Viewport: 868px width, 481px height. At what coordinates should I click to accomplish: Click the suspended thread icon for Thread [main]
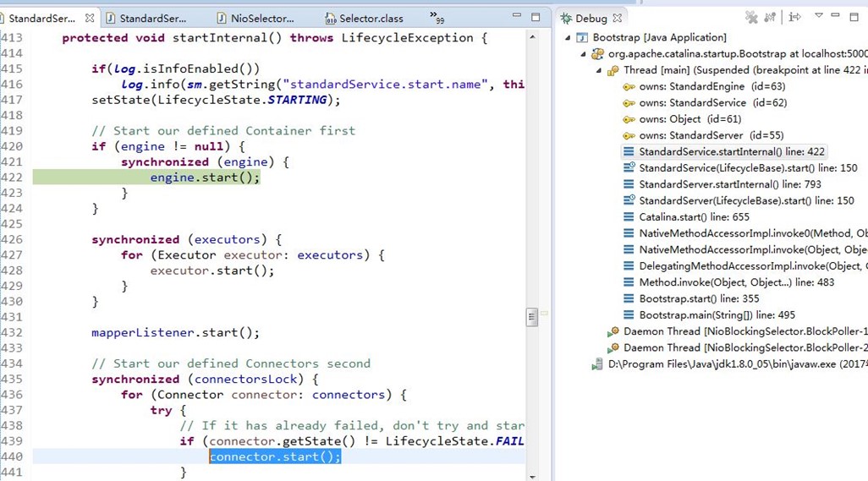613,71
